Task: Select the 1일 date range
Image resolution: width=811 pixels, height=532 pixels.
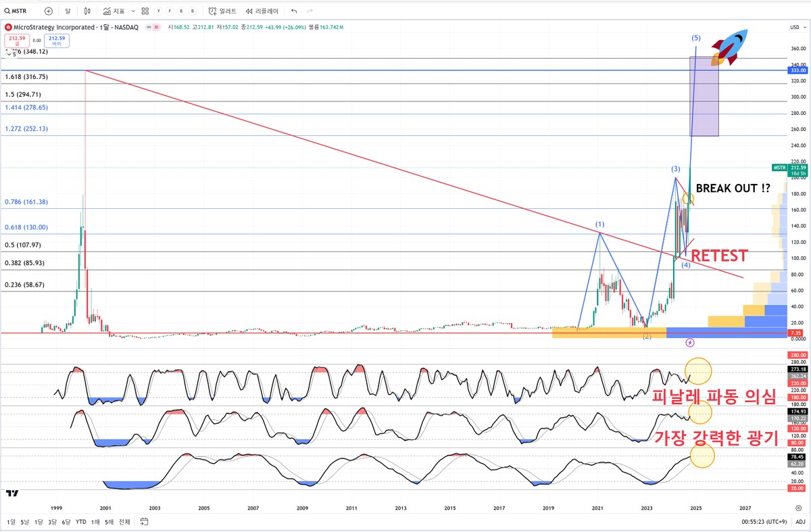Action: click(11, 522)
